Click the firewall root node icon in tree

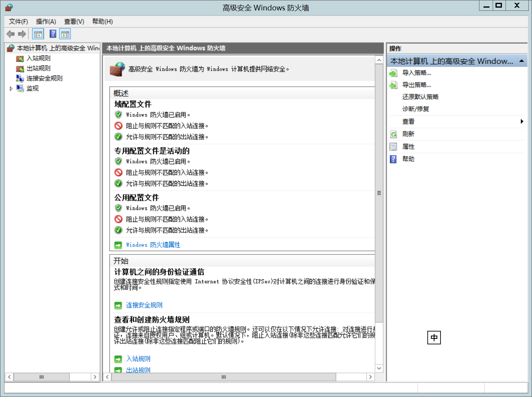pyautogui.click(x=11, y=48)
